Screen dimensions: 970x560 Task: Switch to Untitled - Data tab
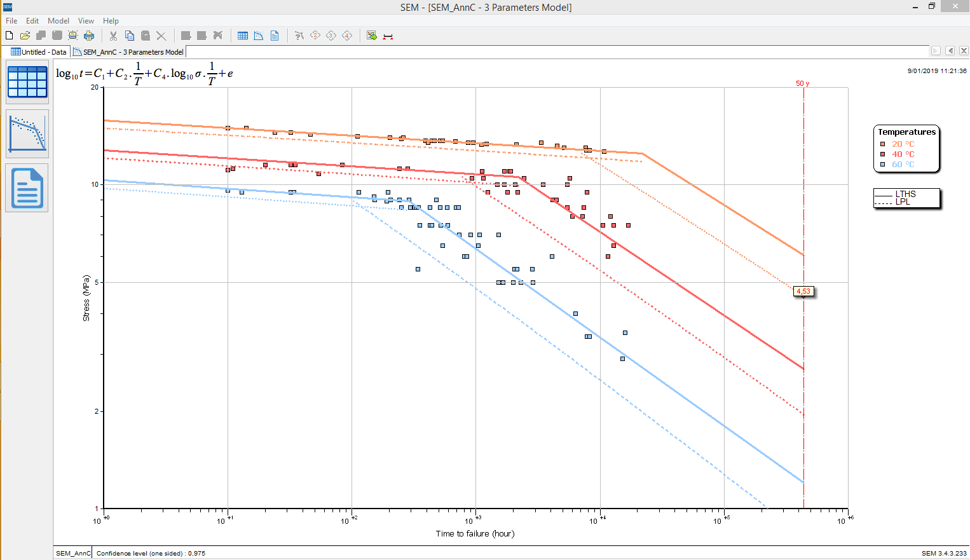[x=39, y=52]
